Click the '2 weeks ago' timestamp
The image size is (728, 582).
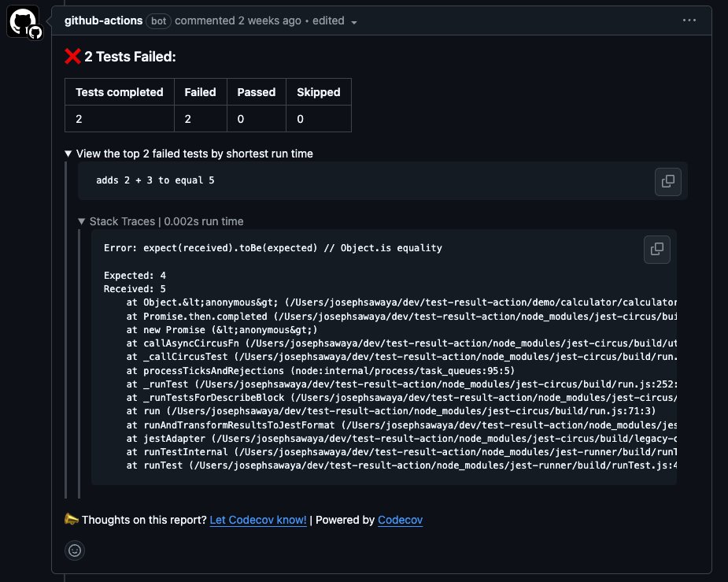click(x=270, y=21)
